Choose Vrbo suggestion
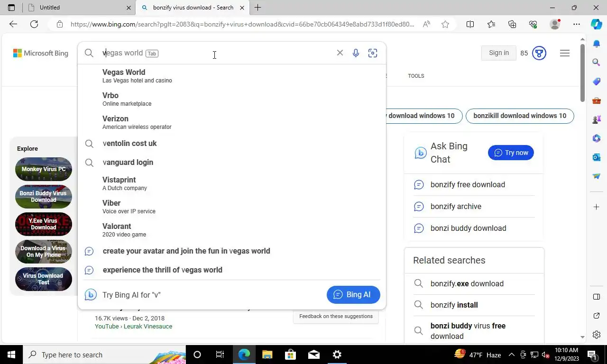Image resolution: width=607 pixels, height=364 pixels. [231, 99]
